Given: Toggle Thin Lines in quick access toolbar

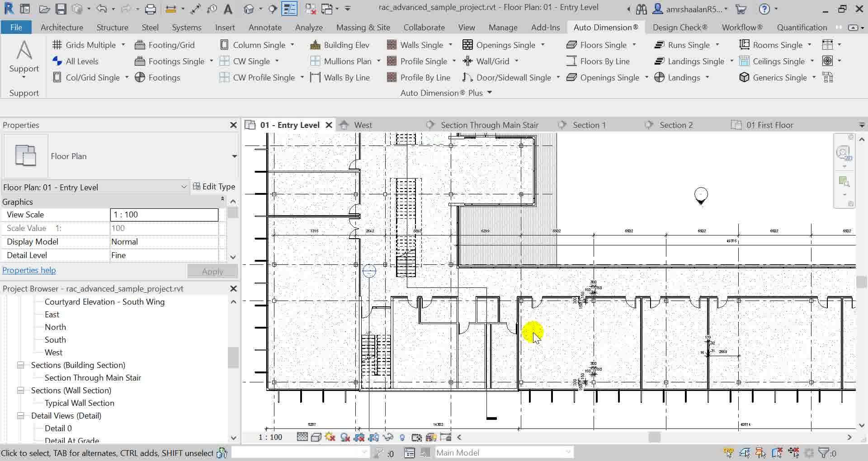Looking at the screenshot, I should [289, 9].
